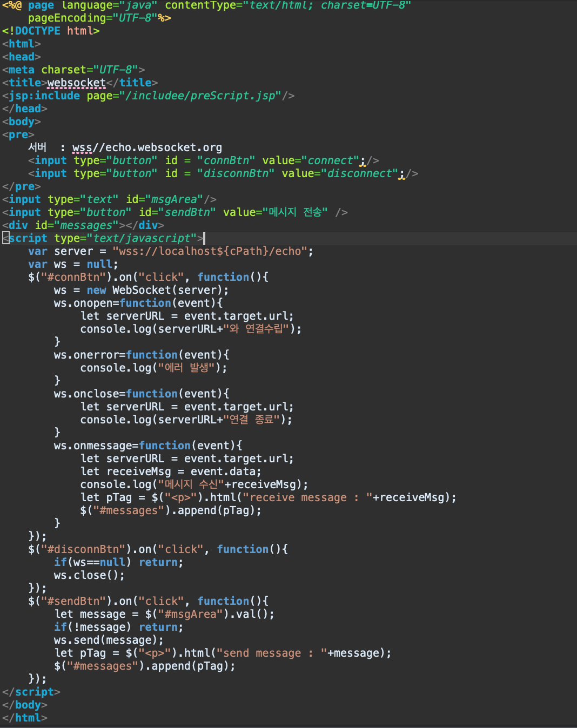577x728 pixels.
Task: Click the id="msgArea" attribute
Action: point(165,199)
